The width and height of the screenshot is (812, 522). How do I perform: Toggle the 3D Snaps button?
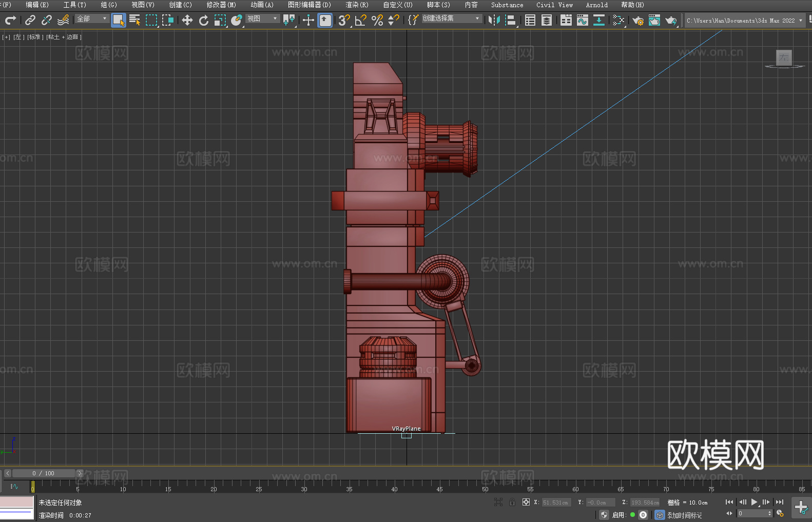point(344,21)
